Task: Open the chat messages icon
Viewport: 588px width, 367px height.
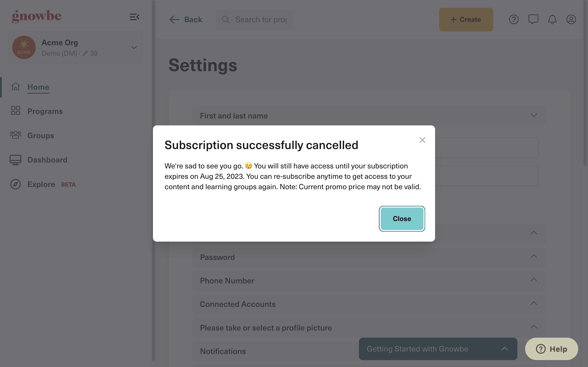Action: click(x=533, y=19)
